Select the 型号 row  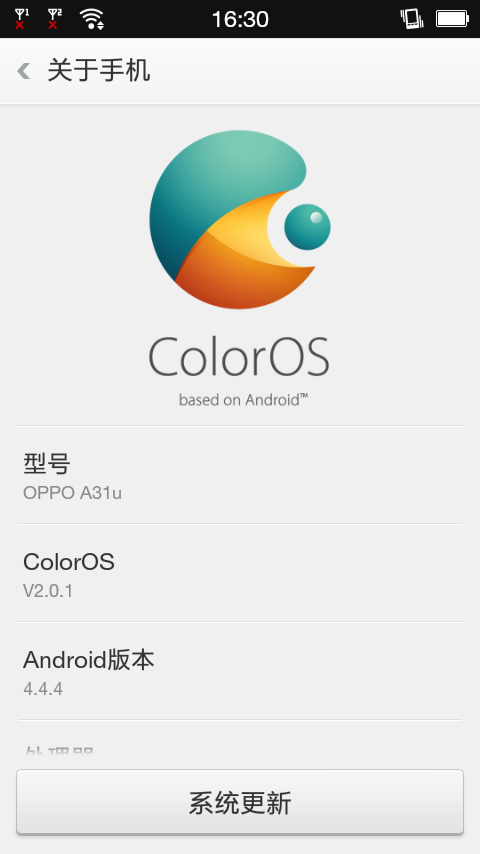(x=240, y=475)
